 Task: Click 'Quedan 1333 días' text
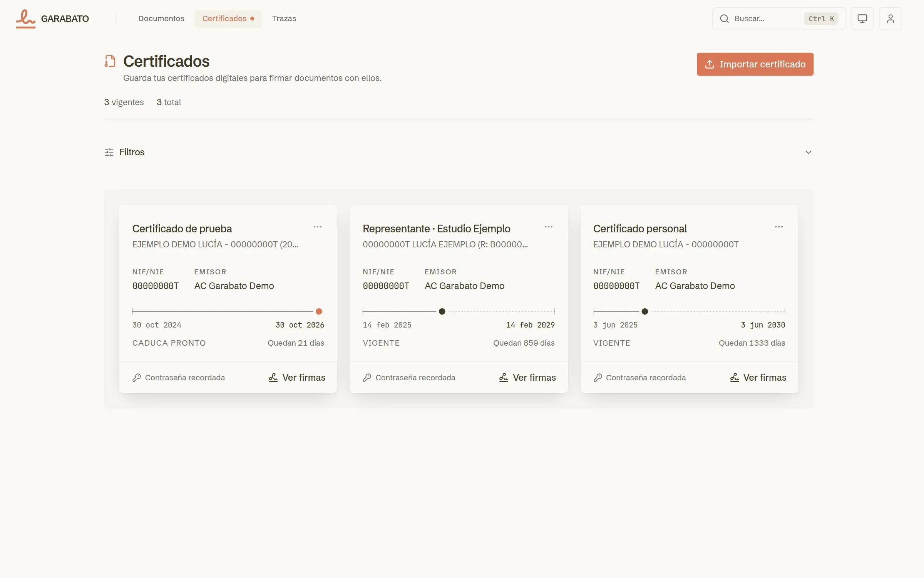[752, 343]
